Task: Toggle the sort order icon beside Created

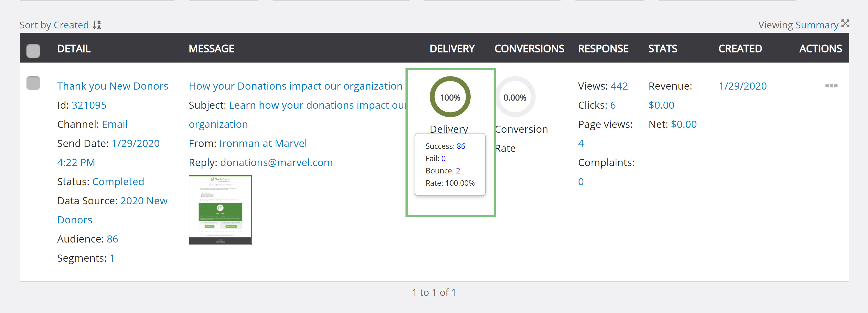Action: (x=97, y=25)
